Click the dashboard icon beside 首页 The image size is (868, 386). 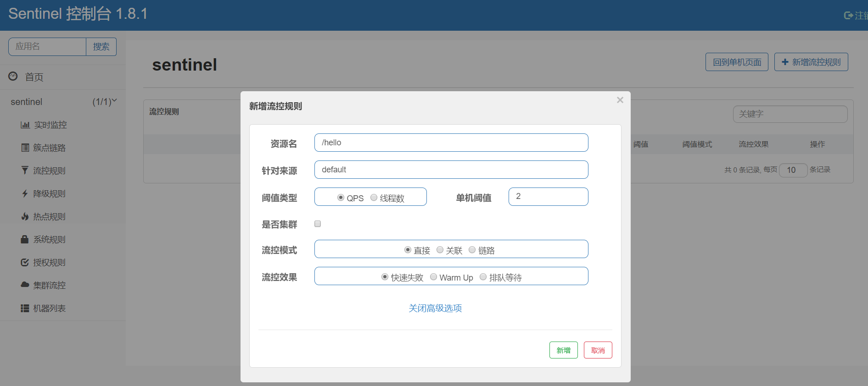click(x=13, y=76)
